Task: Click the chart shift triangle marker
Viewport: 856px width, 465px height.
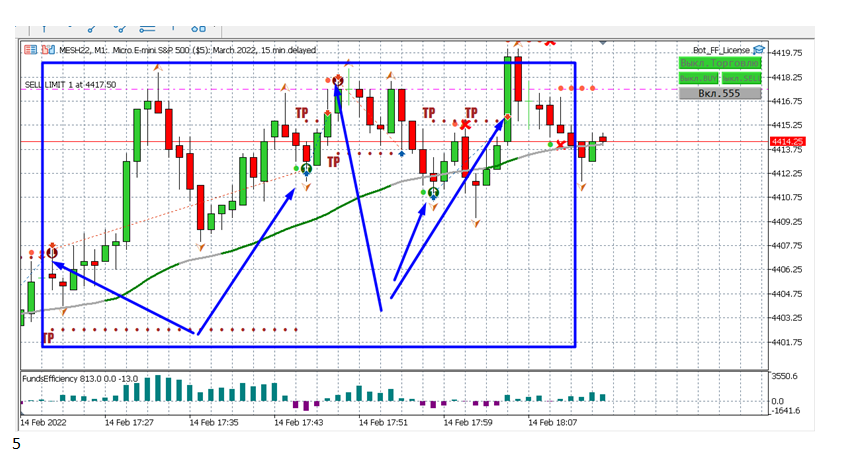Action: click(603, 42)
